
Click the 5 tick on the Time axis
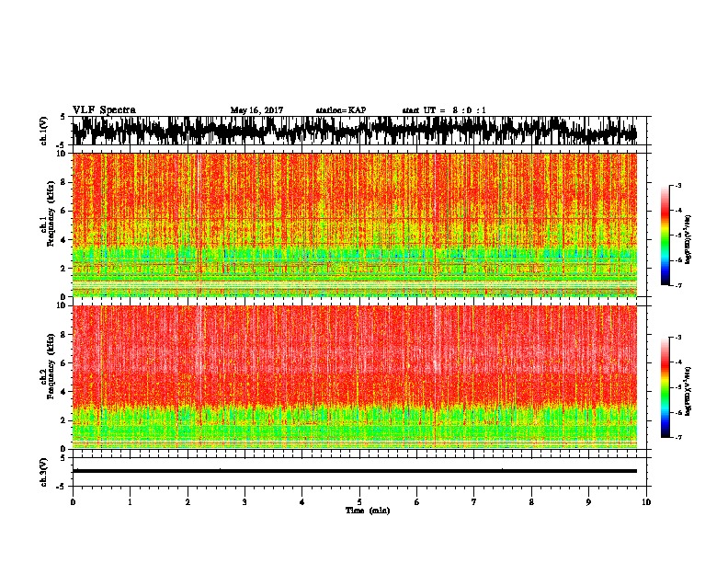[359, 502]
